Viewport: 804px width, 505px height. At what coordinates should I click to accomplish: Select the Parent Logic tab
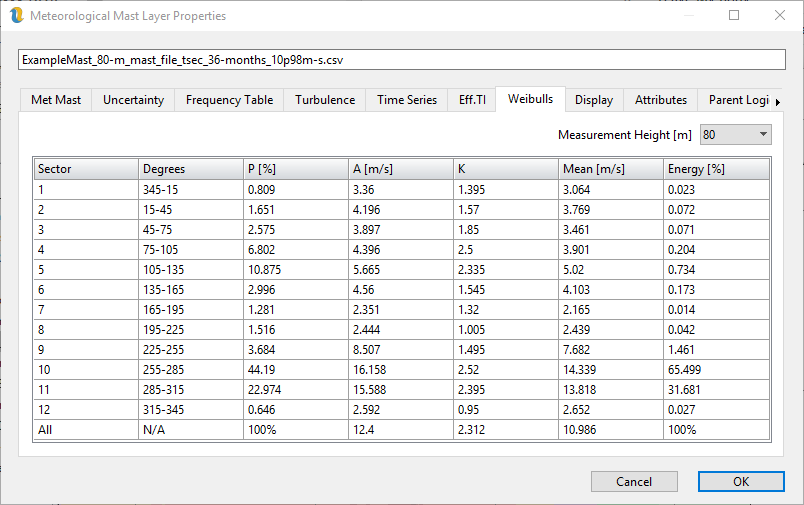coord(738,100)
